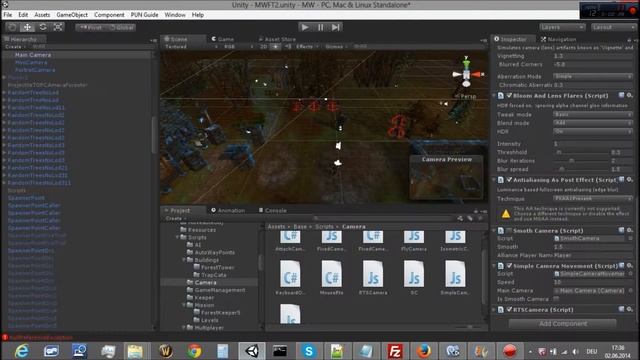Open the Component menu
The image size is (640, 360).
(x=109, y=15)
